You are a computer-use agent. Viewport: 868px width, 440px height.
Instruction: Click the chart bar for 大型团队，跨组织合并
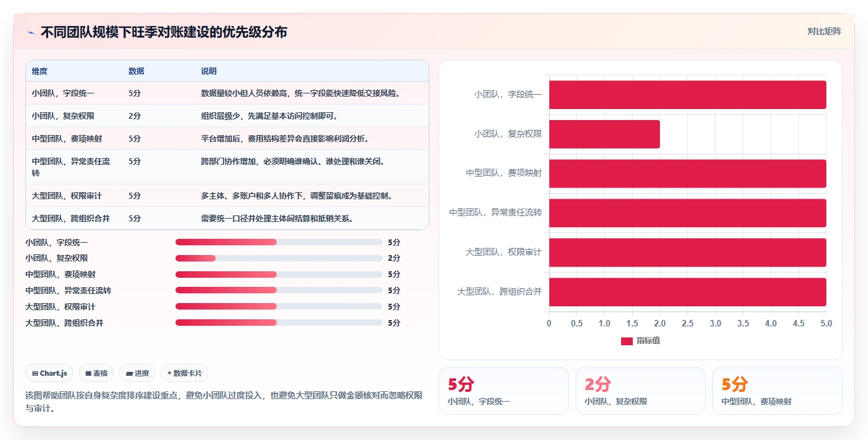pos(687,292)
